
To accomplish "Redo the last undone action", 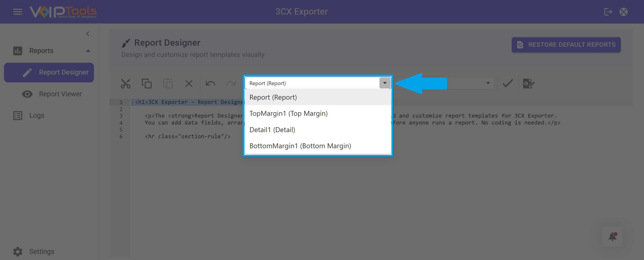I will (231, 83).
